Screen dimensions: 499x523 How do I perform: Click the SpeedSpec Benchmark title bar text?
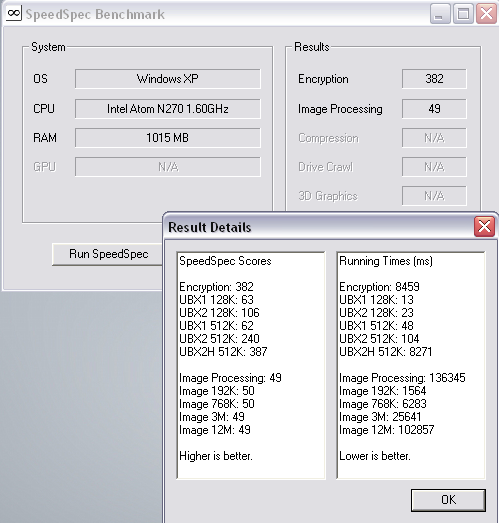(95, 14)
